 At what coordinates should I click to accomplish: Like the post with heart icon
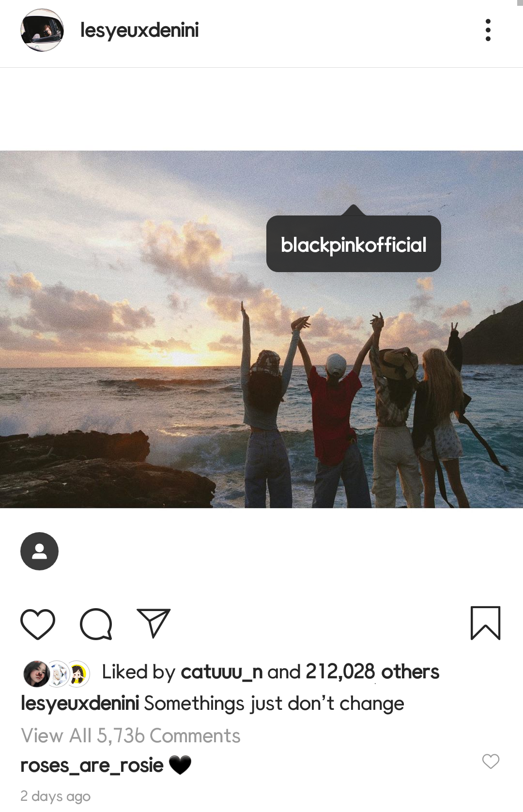(x=38, y=624)
